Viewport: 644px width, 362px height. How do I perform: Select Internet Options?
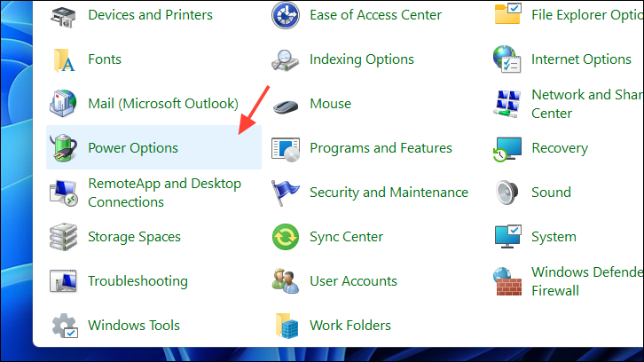(581, 59)
